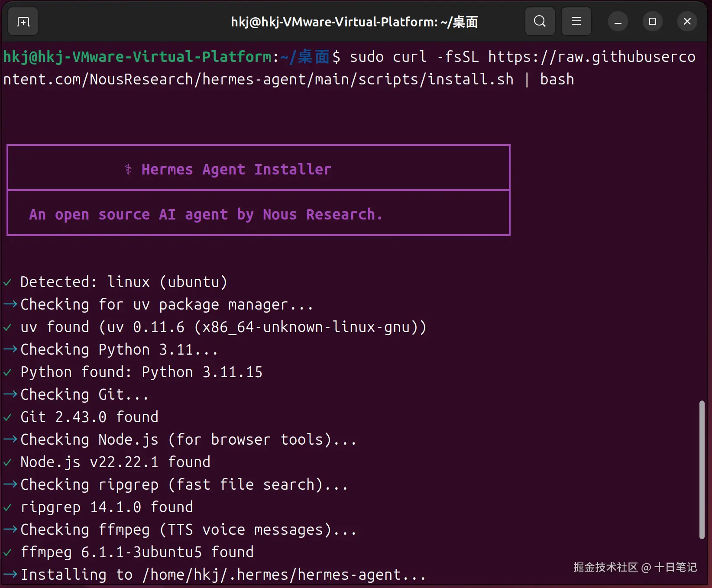Minimize the terminal window

point(618,21)
